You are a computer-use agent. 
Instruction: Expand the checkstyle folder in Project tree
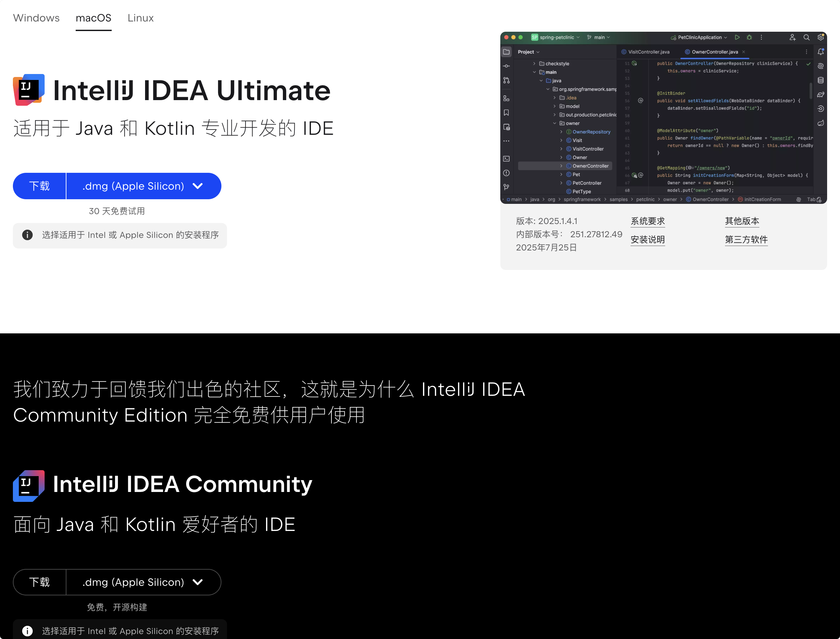click(x=534, y=63)
